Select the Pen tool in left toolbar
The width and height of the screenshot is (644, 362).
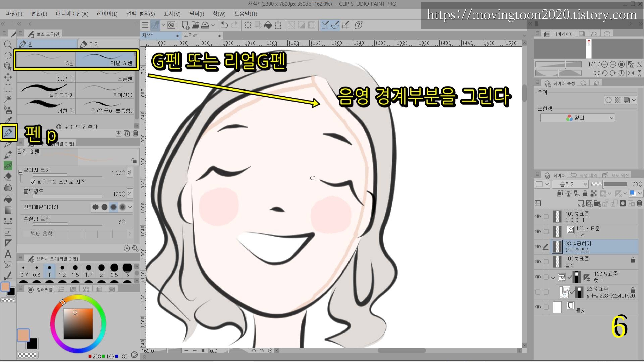pos(8,133)
